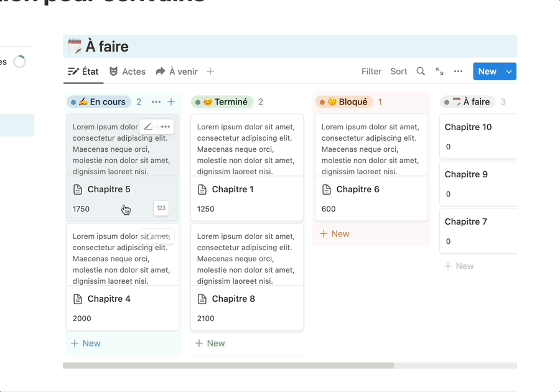Click the 123 number property badge

pos(161,208)
